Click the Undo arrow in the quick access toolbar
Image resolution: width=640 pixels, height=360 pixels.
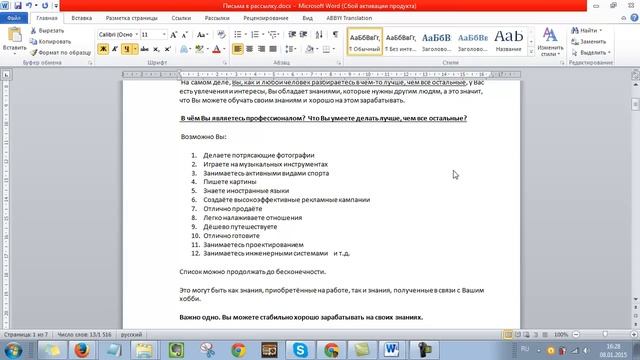pyautogui.click(x=29, y=6)
